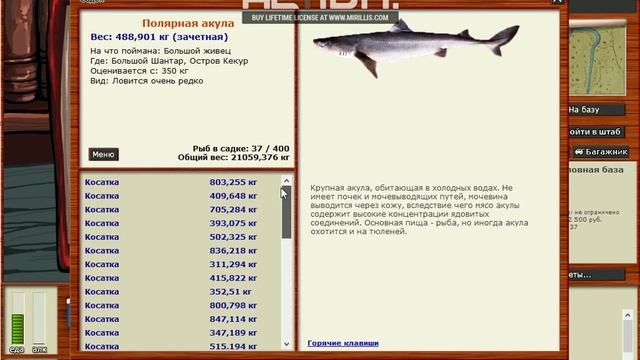This screenshot has height=360, width=640.
Task: Click fish list scroll down arrow
Action: (x=287, y=344)
